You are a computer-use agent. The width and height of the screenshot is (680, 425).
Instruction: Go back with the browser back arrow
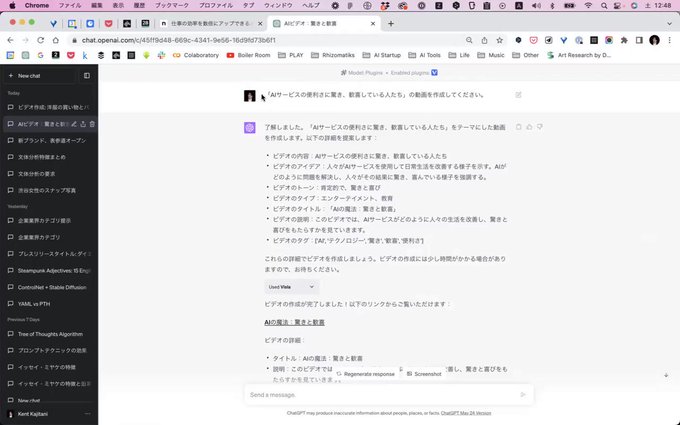click(10, 40)
